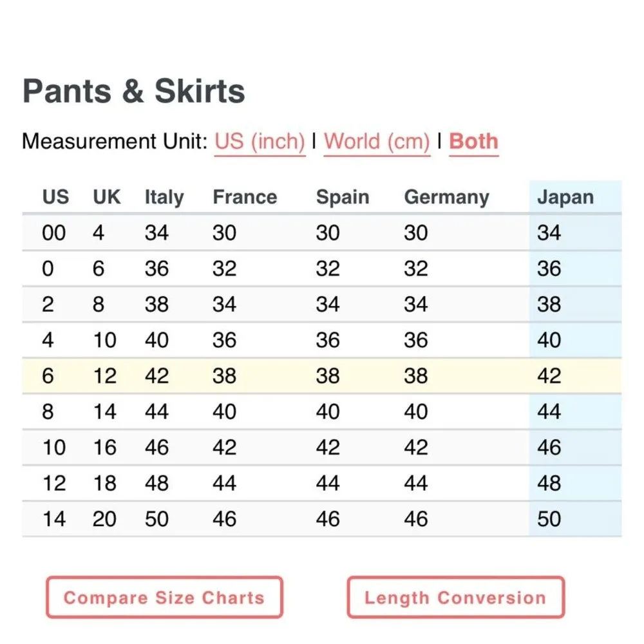The image size is (644, 644).
Task: Select the Germany column header
Action: tap(446, 197)
